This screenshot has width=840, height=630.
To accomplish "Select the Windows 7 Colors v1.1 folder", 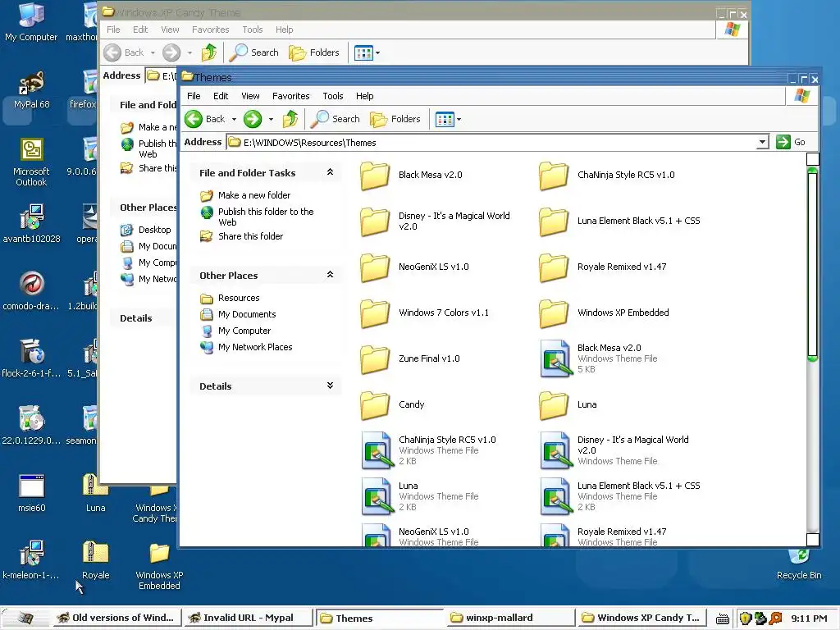I will [x=424, y=313].
